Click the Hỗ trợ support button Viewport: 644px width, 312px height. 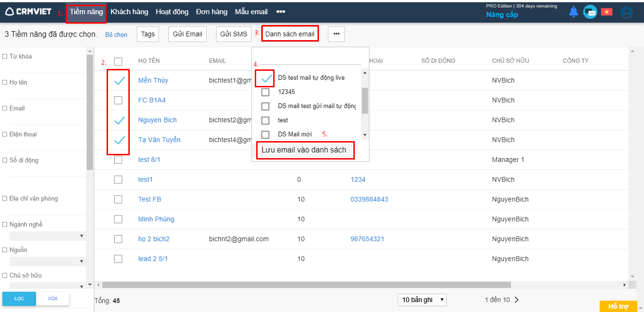618,306
